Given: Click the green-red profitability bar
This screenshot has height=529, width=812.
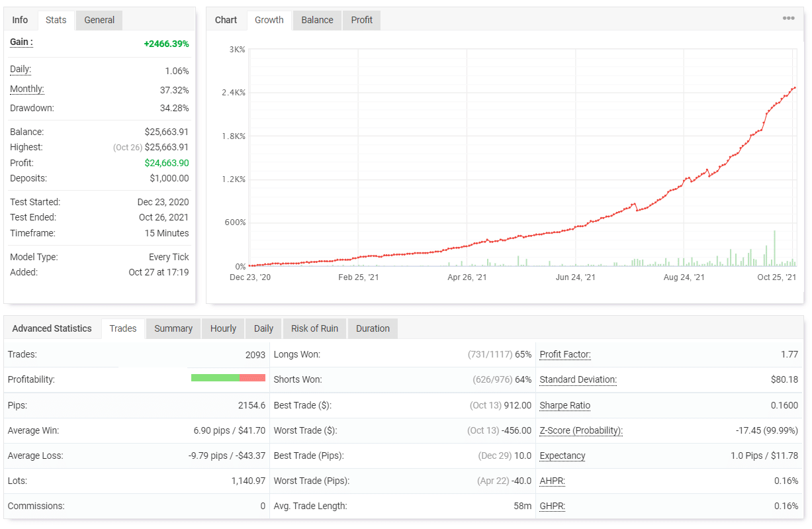Looking at the screenshot, I should (228, 379).
